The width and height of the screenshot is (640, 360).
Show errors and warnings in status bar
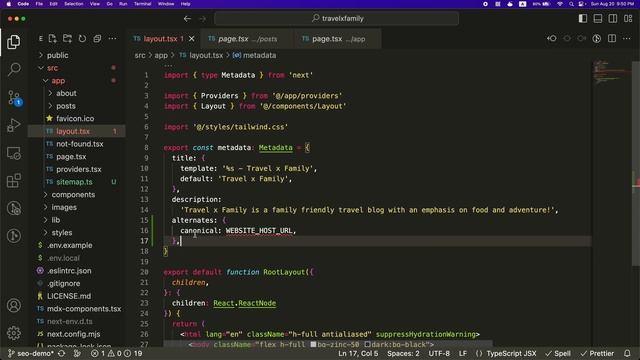[x=116, y=353]
